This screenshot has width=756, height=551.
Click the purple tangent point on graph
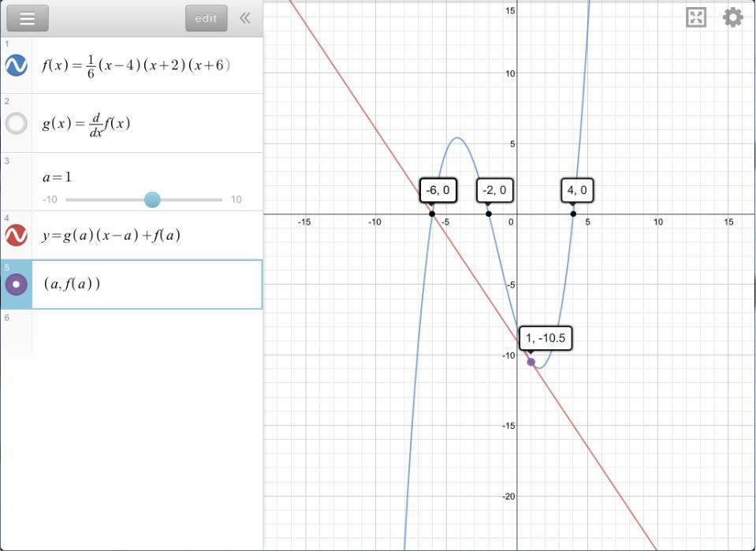click(x=531, y=362)
